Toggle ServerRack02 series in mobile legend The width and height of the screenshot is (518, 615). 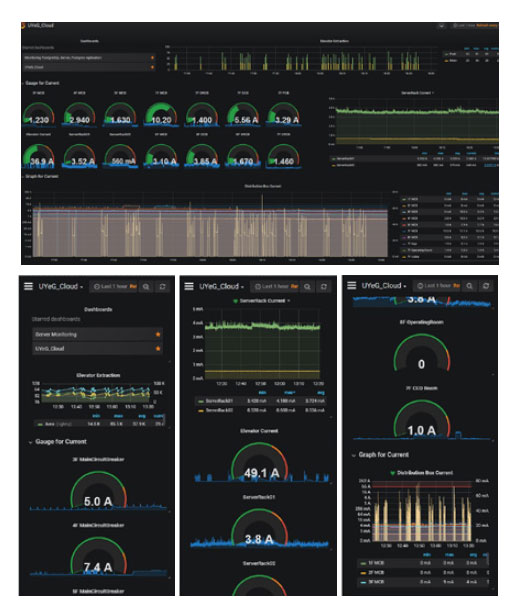tap(219, 411)
